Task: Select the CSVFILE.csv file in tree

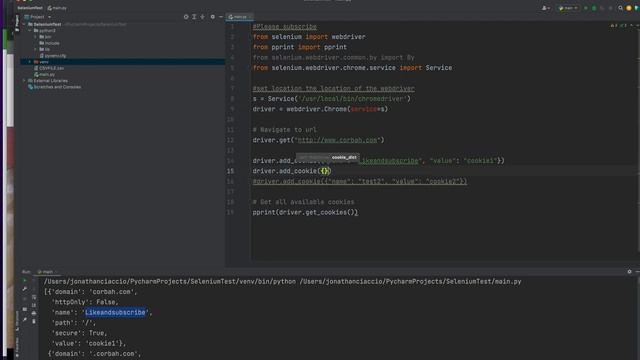Action: click(49, 68)
